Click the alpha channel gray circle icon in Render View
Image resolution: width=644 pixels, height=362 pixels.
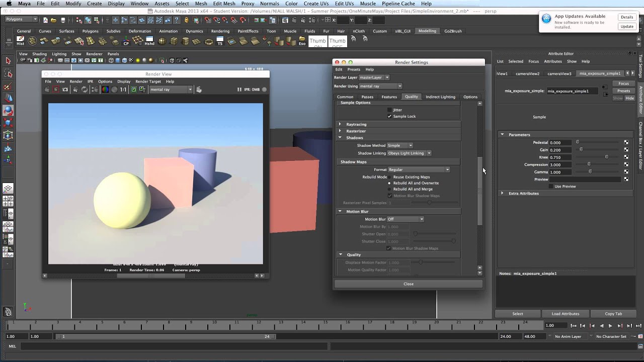coord(114,89)
